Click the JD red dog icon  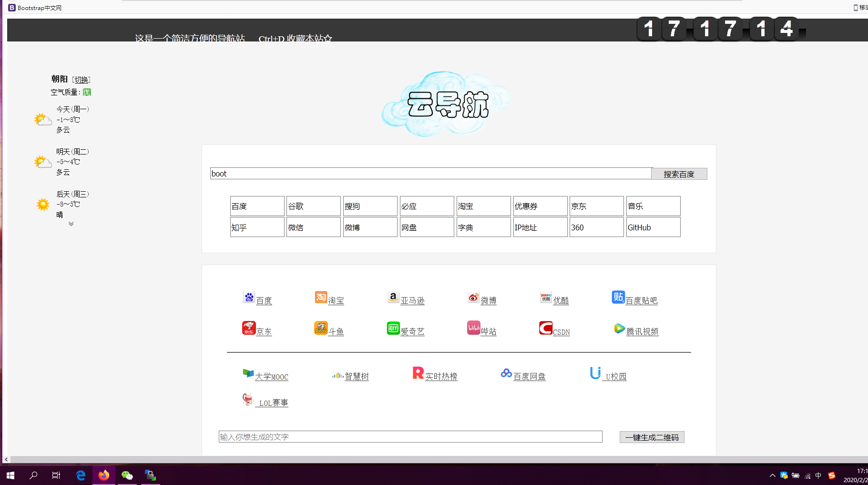pyautogui.click(x=249, y=328)
